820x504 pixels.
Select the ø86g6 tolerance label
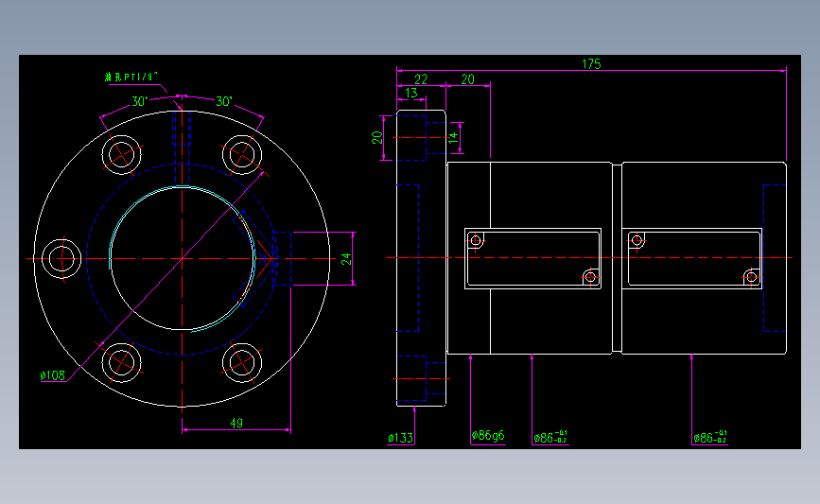487,436
